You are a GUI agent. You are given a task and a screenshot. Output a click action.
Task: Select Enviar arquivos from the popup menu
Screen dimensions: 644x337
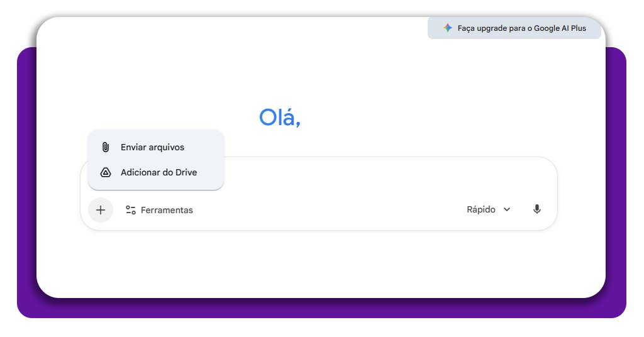(x=152, y=147)
